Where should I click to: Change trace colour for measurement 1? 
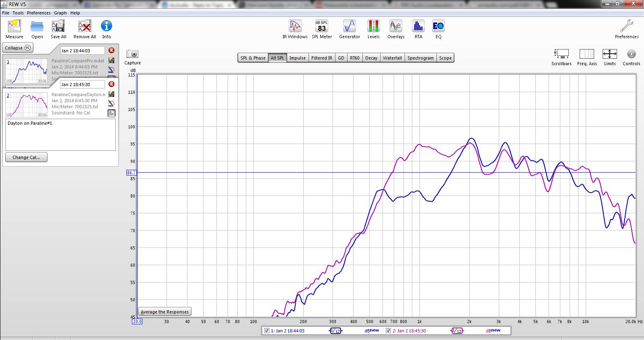click(111, 70)
